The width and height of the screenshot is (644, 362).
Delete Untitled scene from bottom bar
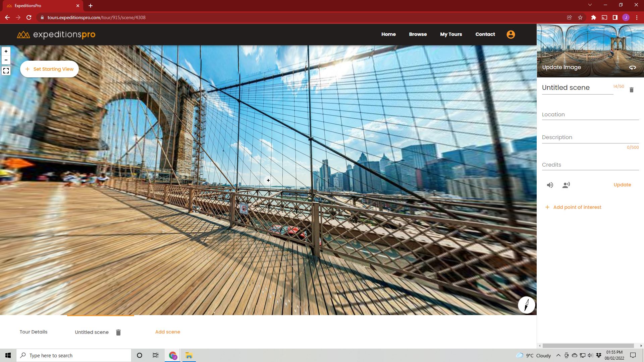tap(118, 333)
